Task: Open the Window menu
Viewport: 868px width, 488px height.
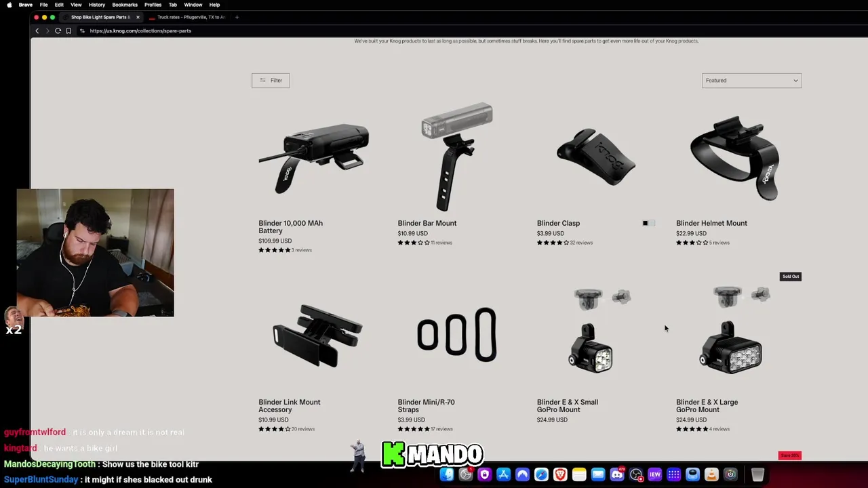Action: 193,5
